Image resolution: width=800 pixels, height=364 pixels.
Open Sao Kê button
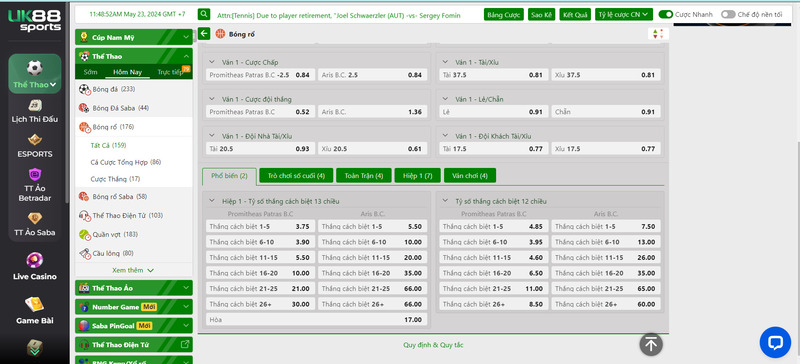coord(541,14)
